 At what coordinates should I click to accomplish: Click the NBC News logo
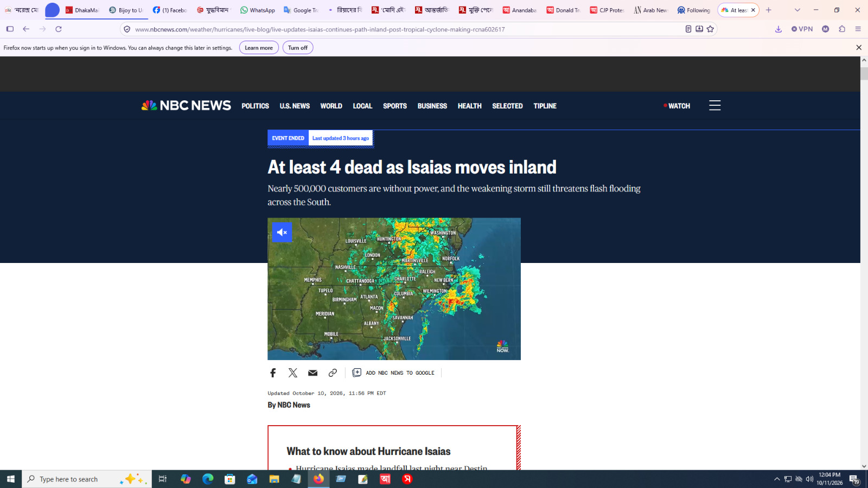click(186, 106)
